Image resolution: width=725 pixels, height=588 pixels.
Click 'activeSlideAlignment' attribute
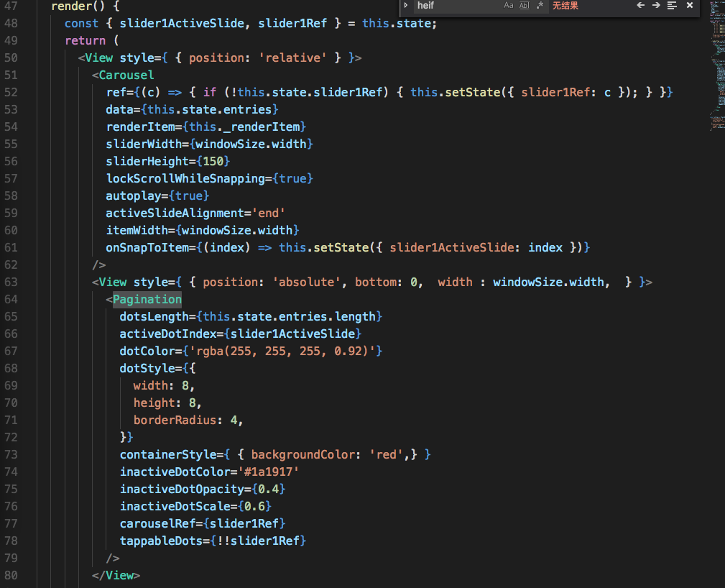(x=175, y=213)
